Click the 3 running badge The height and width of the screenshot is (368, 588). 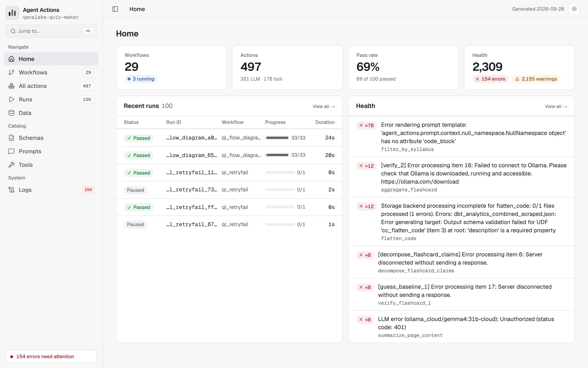(141, 79)
